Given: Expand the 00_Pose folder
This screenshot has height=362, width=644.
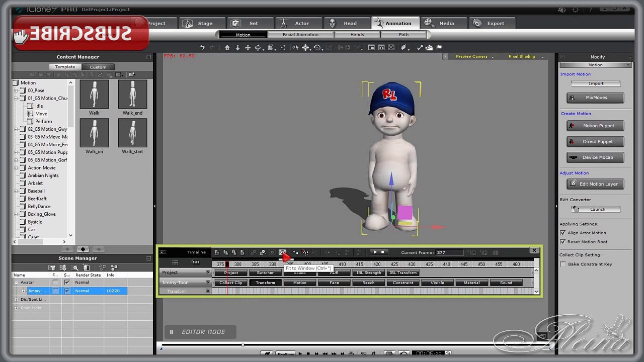Looking at the screenshot, I should point(16,91).
